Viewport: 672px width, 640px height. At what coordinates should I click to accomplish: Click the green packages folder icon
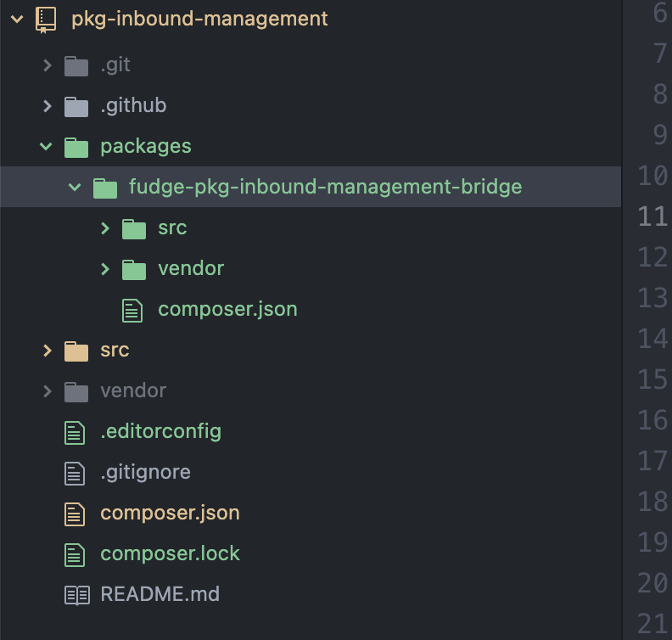tap(76, 148)
